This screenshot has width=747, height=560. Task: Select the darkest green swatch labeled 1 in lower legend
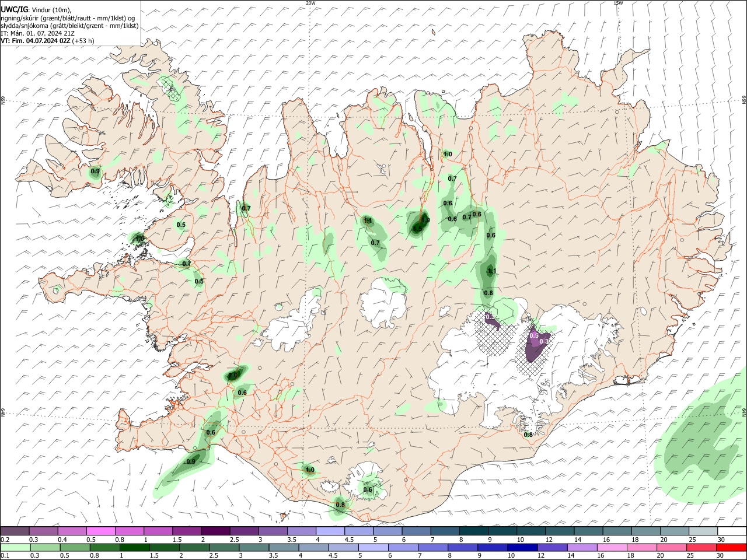pyautogui.click(x=135, y=547)
